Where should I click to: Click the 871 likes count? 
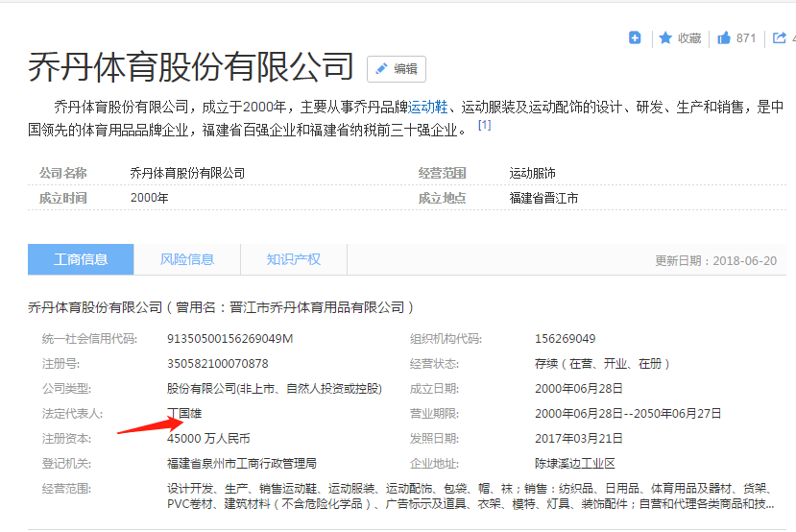pos(746,38)
